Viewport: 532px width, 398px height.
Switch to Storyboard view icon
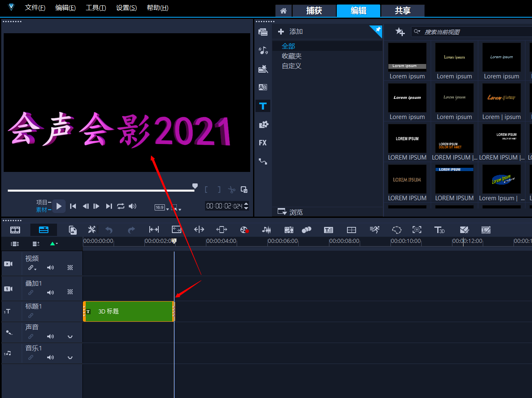click(15, 230)
